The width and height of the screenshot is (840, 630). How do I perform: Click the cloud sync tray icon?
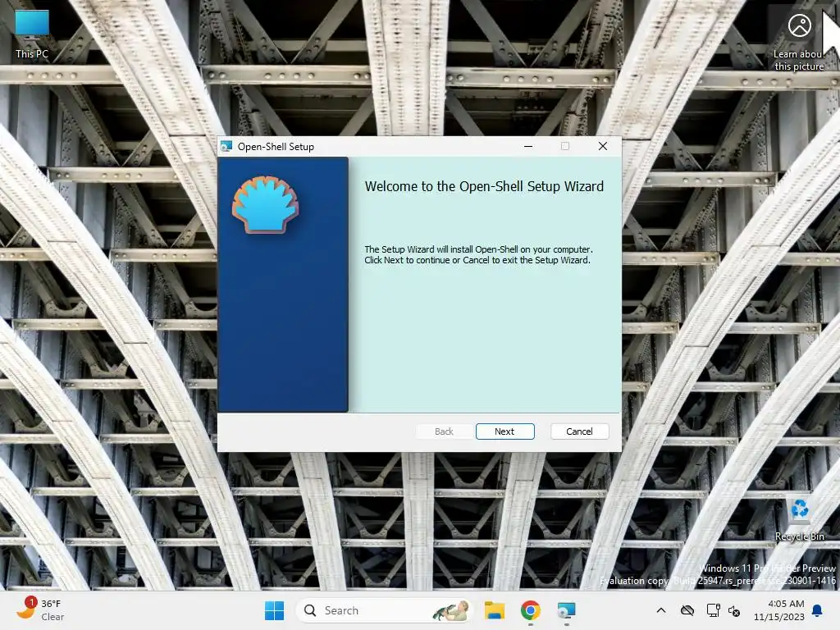tap(687, 610)
